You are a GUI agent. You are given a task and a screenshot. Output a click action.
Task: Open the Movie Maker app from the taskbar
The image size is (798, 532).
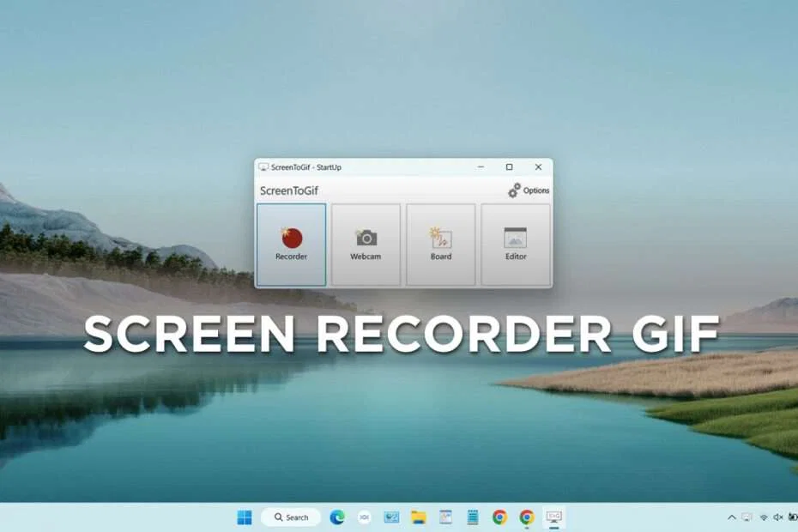tap(391, 517)
